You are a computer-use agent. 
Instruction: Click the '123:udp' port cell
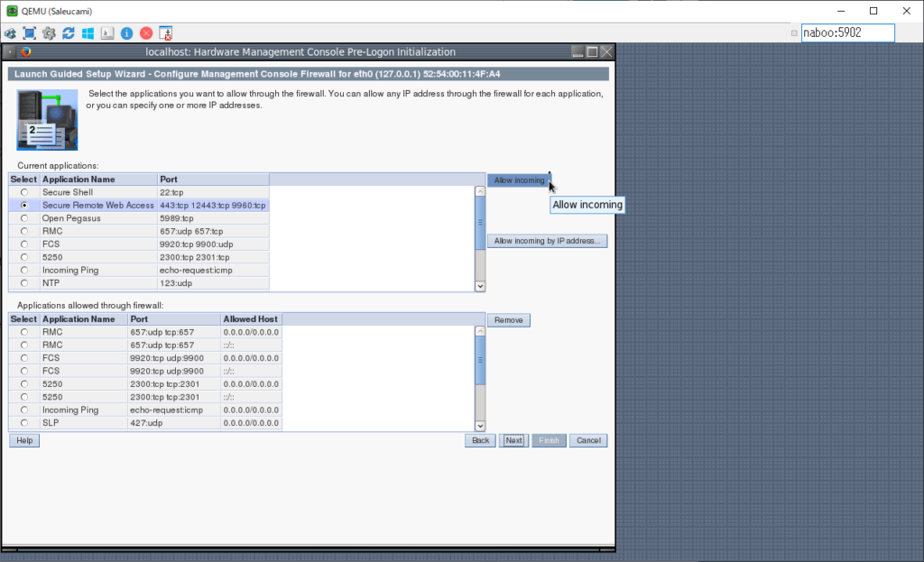click(213, 283)
